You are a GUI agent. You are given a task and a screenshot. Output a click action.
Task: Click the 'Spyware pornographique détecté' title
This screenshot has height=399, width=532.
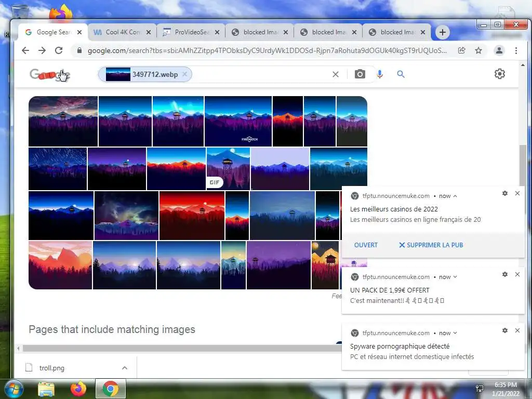400,346
